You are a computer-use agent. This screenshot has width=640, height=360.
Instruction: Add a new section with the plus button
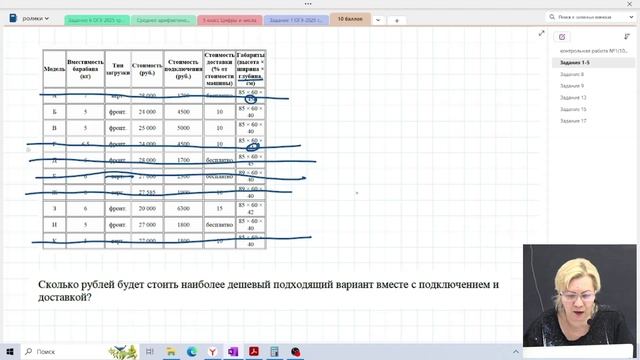[396, 20]
